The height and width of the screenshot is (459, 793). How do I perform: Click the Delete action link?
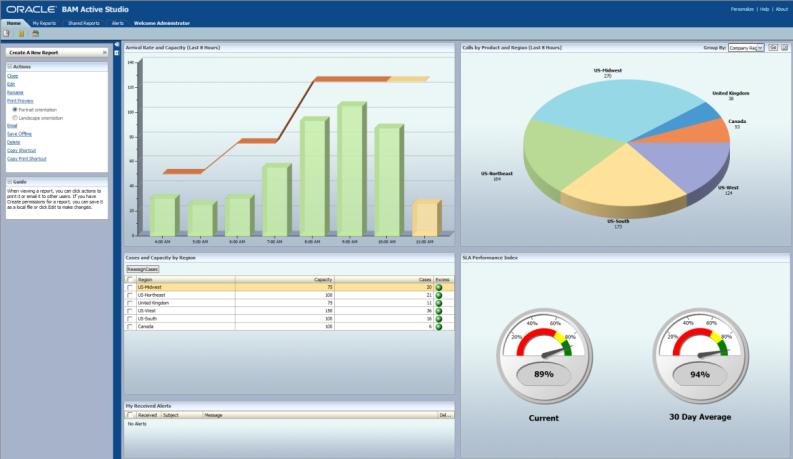(14, 142)
